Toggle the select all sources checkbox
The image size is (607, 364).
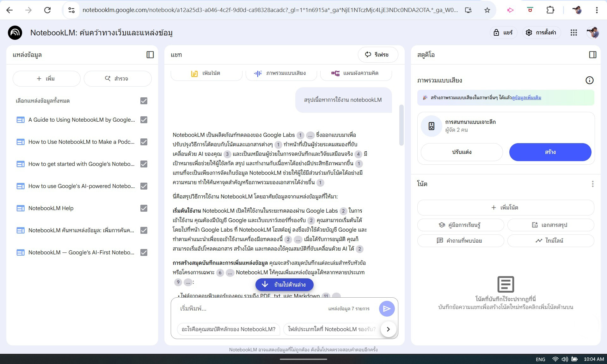144,101
